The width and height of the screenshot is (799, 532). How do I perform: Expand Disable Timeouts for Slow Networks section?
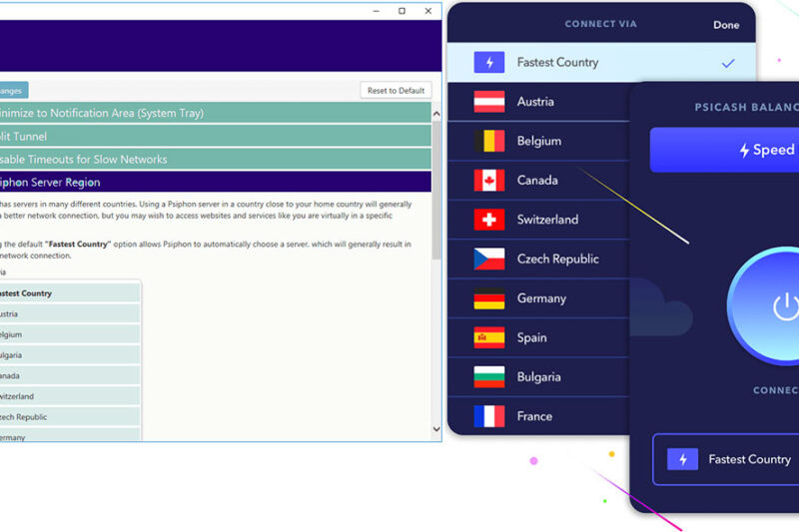pyautogui.click(x=216, y=160)
